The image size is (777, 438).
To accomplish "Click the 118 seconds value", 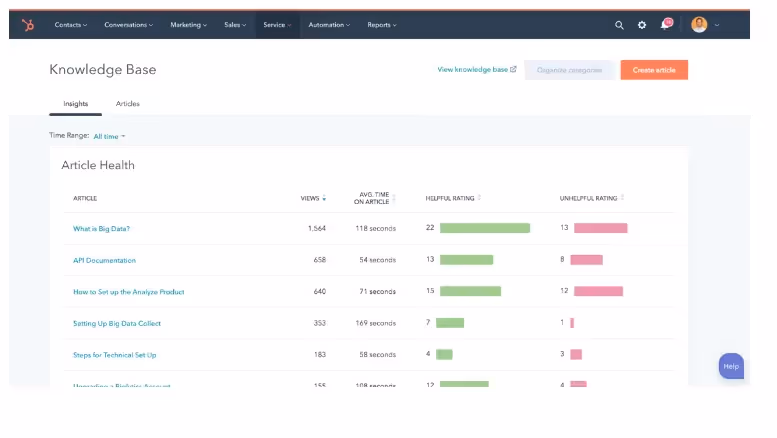I will [376, 228].
